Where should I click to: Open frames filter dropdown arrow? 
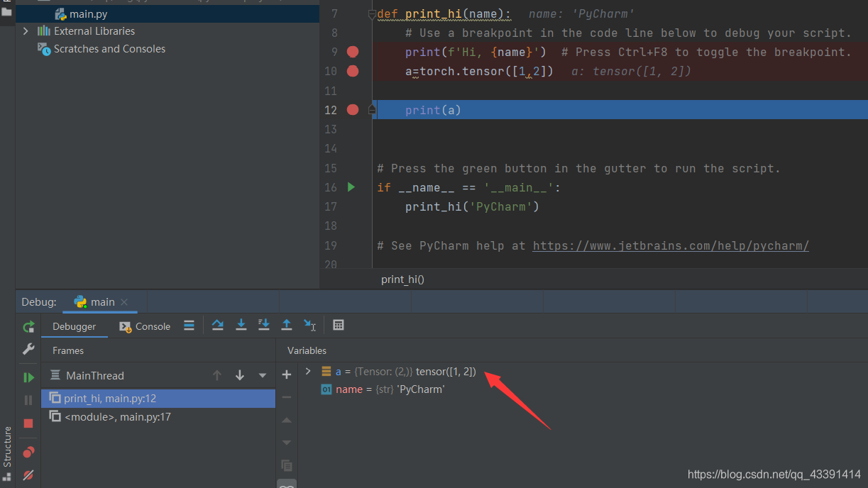[263, 375]
